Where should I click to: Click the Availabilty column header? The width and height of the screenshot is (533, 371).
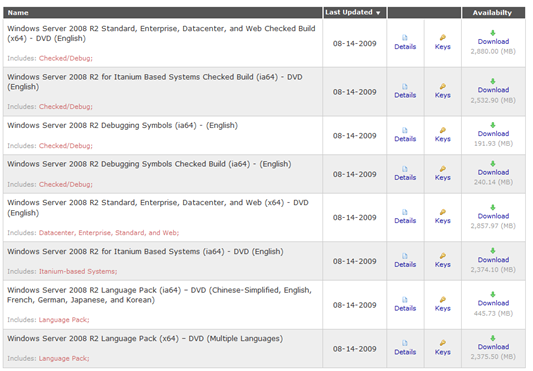492,13
